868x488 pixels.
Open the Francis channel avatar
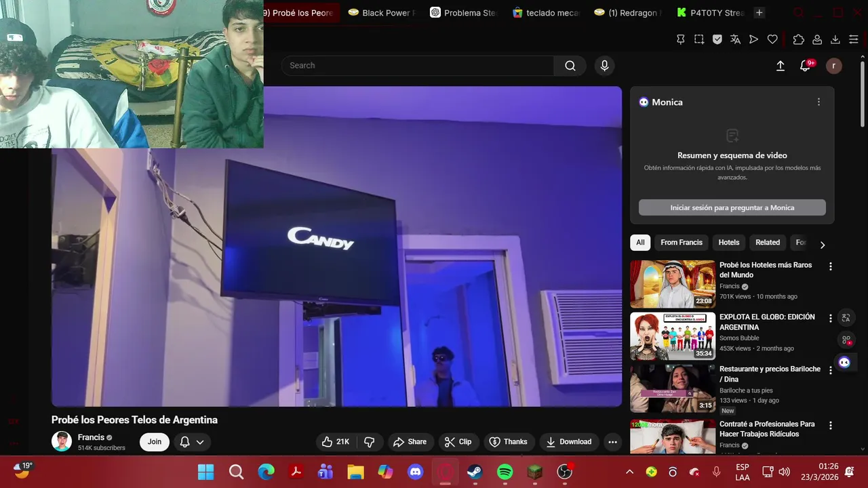[x=62, y=442]
